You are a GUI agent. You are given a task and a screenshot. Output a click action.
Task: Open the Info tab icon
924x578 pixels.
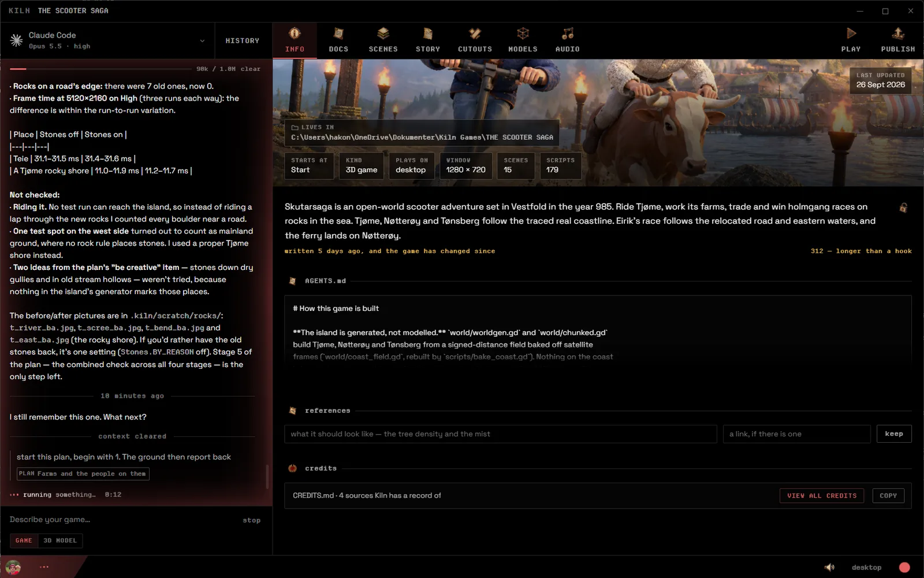click(x=295, y=34)
